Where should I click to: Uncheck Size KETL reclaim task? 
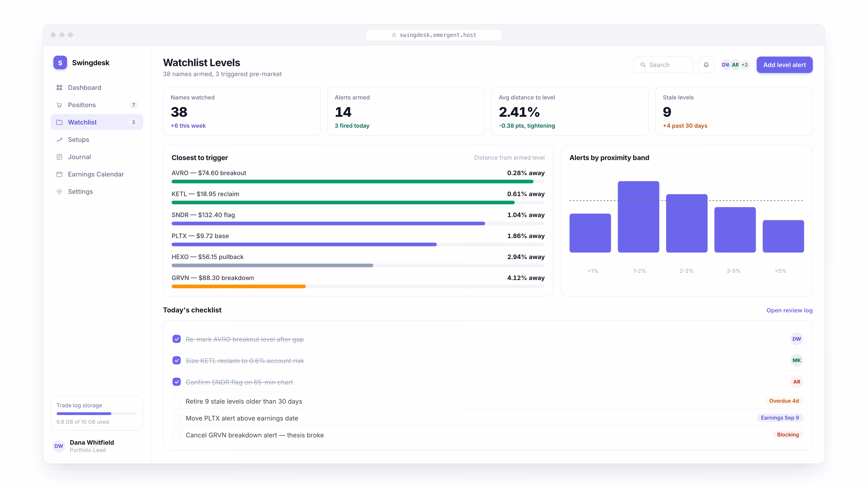[x=177, y=360]
